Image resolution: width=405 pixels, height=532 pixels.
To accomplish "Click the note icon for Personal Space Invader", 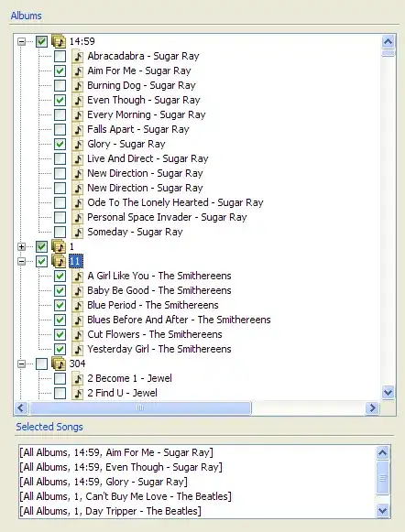I will pos(77,217).
